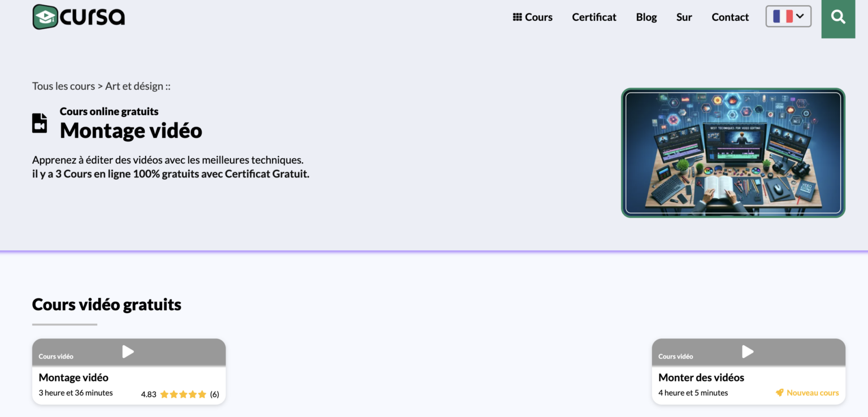Open the Monter des vidéos course title
Screen dimensions: 868x417
coord(701,377)
